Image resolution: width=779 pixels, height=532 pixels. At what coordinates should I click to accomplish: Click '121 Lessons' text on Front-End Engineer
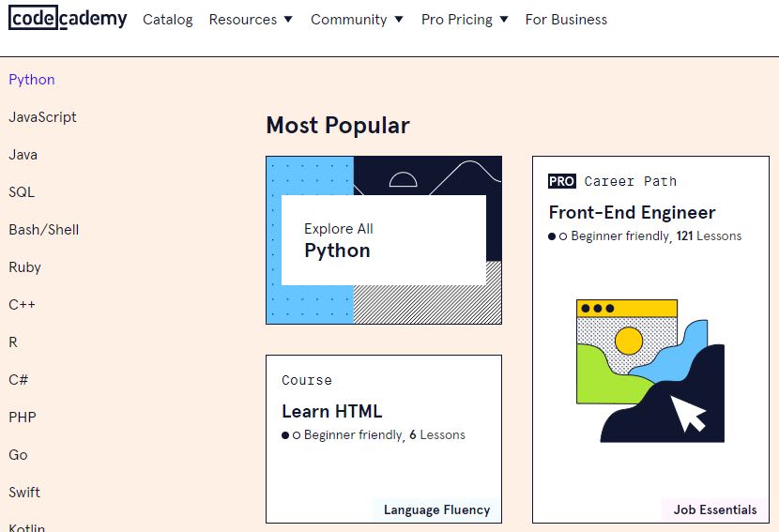click(709, 236)
